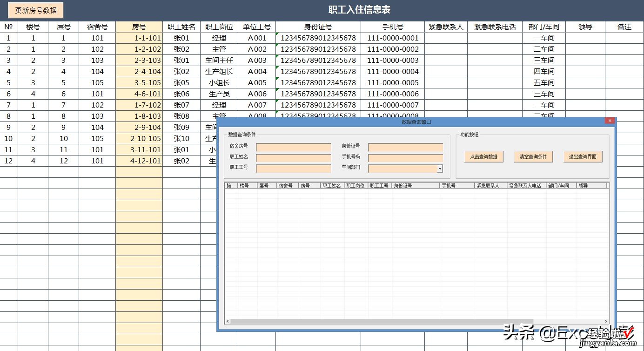644x351 pixels.
Task: Select the 单位工号 header cell
Action: [x=257, y=27]
